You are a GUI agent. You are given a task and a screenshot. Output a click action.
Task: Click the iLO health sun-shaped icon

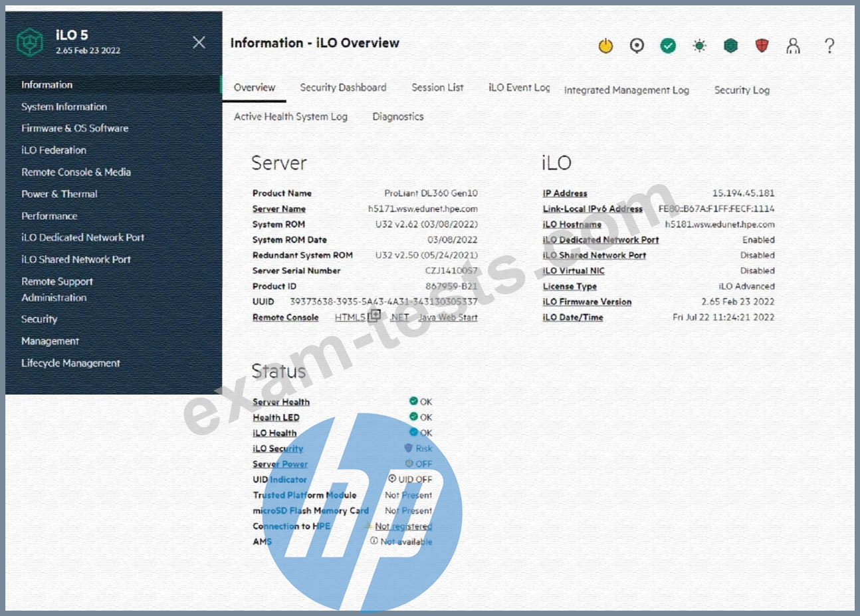699,45
